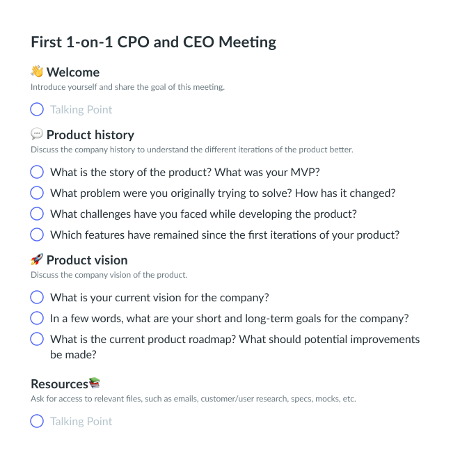
Task: Click the speech bubble icon beside Product history
Action: coord(37,134)
